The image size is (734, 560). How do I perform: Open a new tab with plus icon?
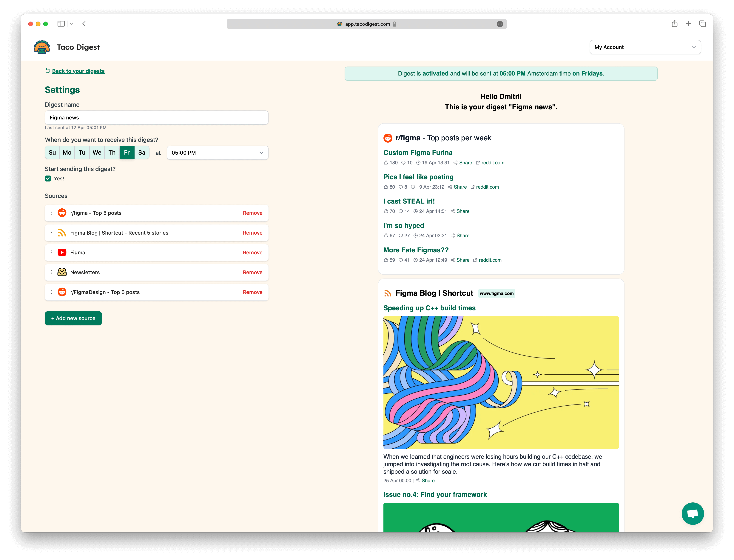[688, 24]
